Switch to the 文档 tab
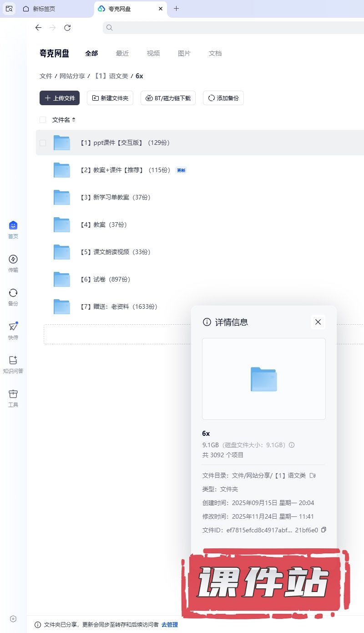The width and height of the screenshot is (364, 633). point(215,53)
